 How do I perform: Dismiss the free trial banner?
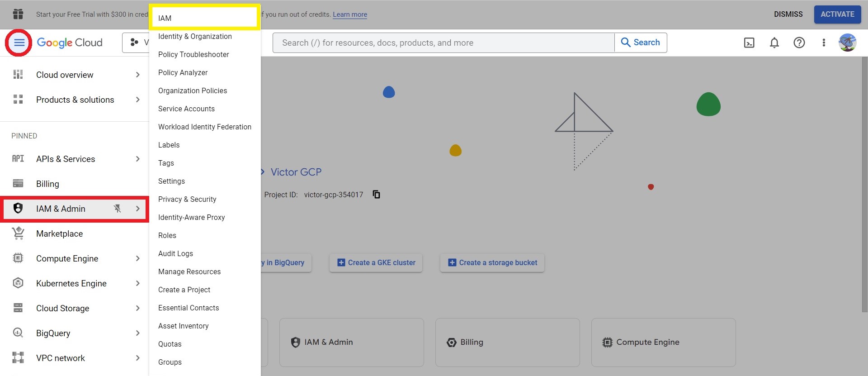click(x=788, y=14)
